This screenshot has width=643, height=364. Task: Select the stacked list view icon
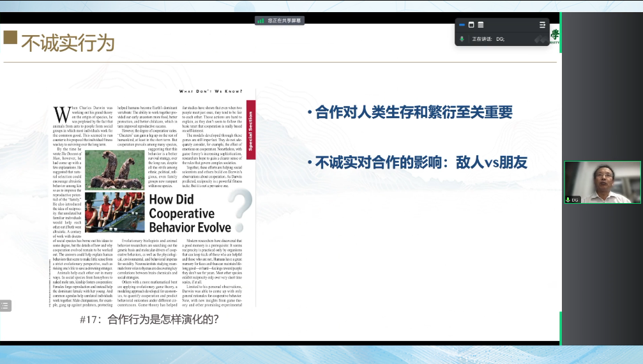(x=480, y=24)
